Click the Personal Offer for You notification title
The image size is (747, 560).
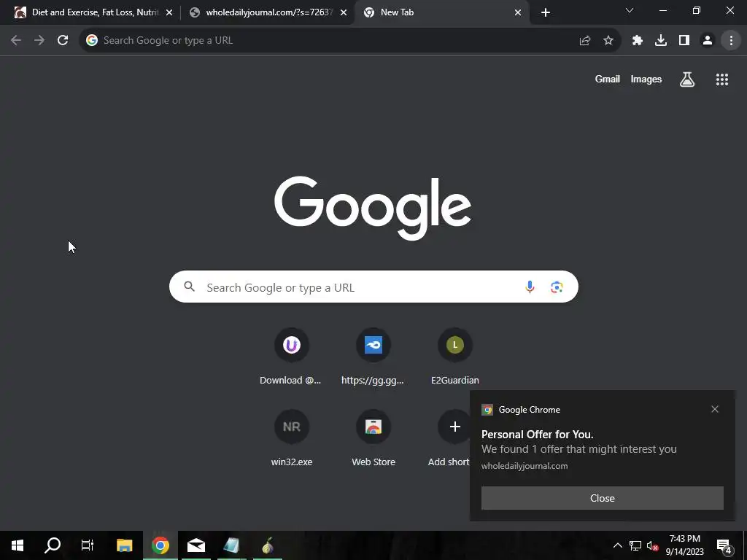pos(537,435)
